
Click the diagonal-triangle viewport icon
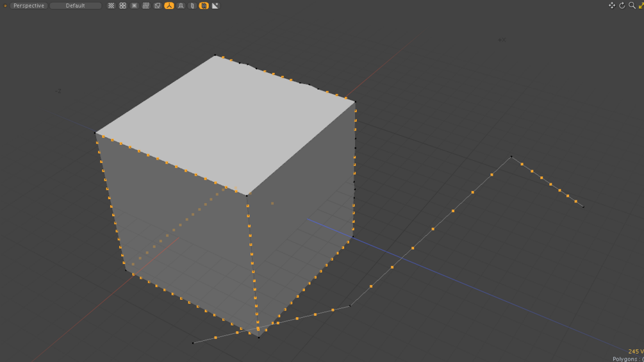[215, 6]
